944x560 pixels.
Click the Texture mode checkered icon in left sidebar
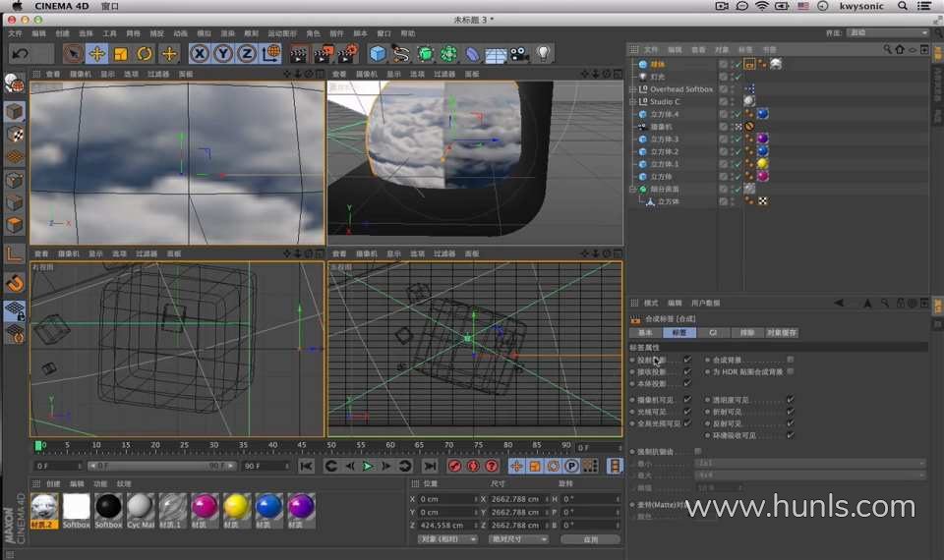click(x=15, y=135)
